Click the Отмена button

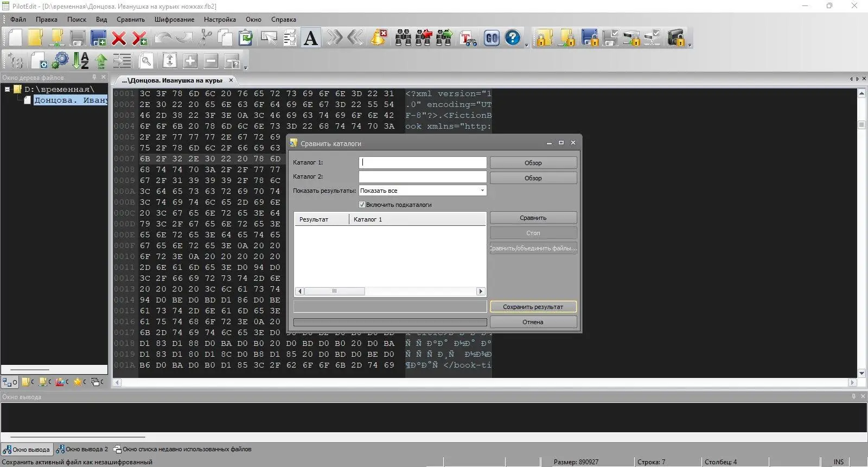pos(533,322)
